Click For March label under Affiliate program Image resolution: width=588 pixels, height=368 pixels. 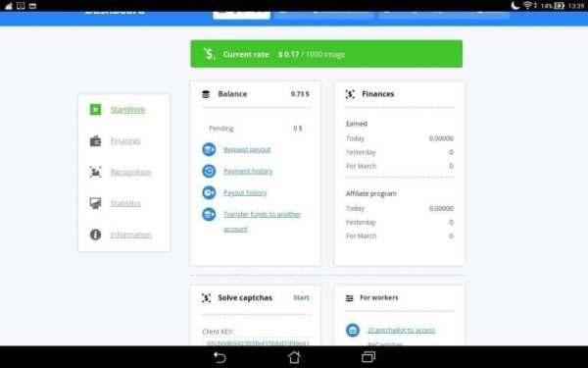pos(361,236)
